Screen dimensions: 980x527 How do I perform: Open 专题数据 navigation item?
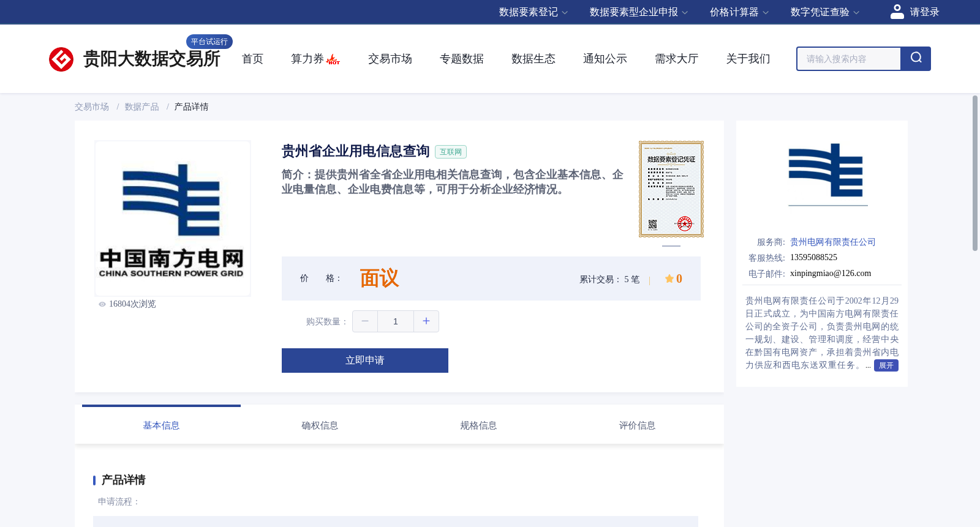click(x=462, y=59)
